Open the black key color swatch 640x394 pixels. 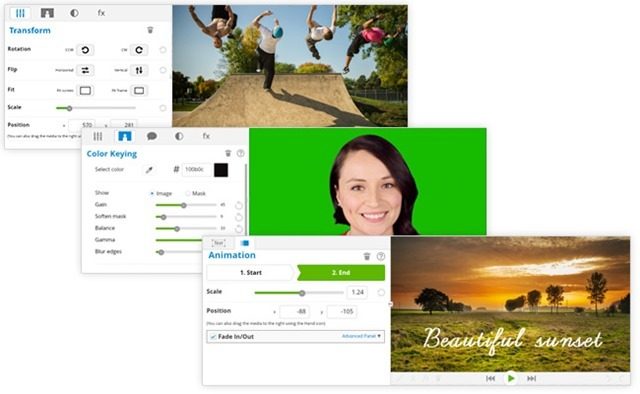(x=221, y=170)
